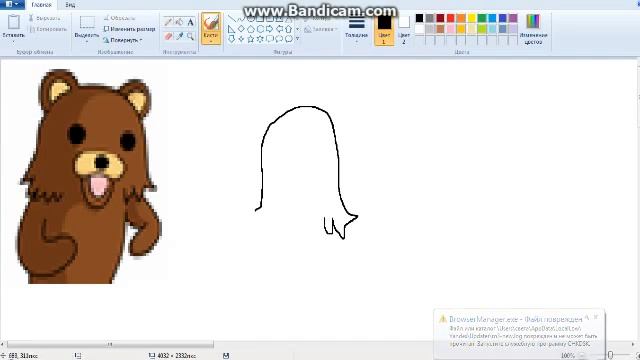Select the down arrow shape
The image size is (640, 360).
[x=231, y=39]
